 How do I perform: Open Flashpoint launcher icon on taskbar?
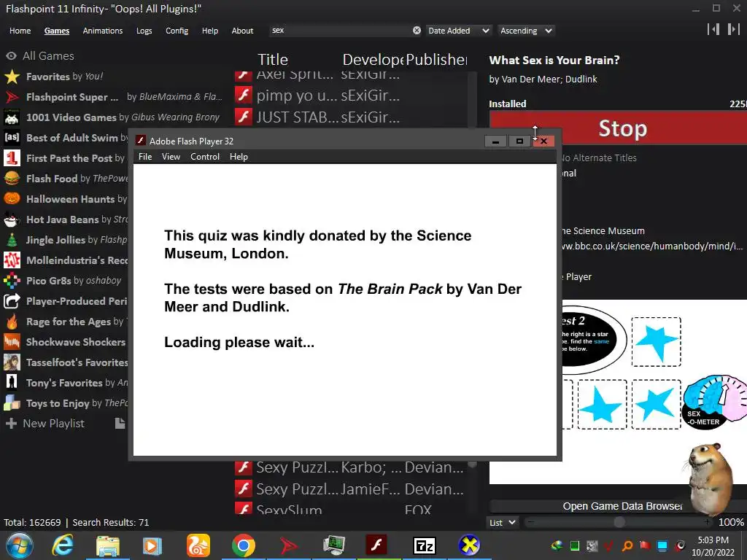pyautogui.click(x=289, y=545)
